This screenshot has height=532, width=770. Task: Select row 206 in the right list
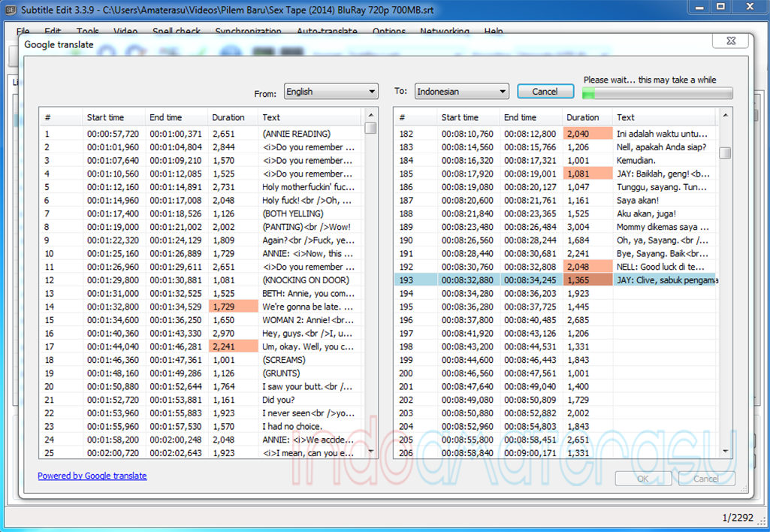click(x=557, y=453)
